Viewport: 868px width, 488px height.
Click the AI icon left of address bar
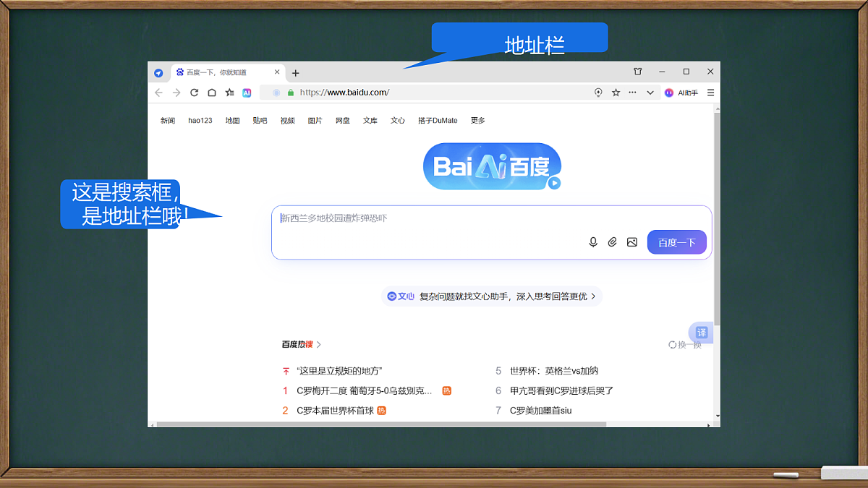pos(247,93)
